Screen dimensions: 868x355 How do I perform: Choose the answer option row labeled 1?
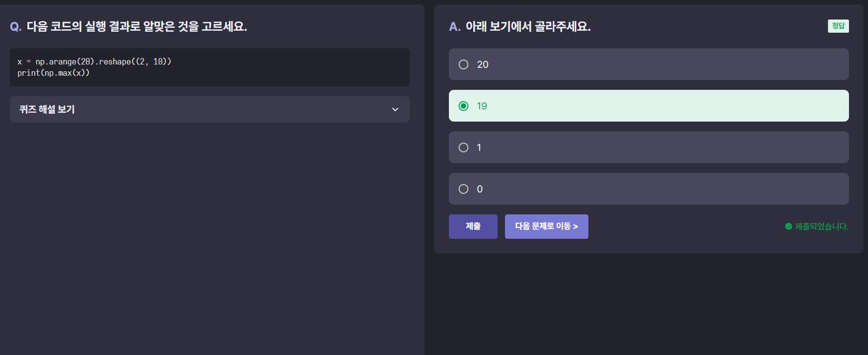pos(649,147)
